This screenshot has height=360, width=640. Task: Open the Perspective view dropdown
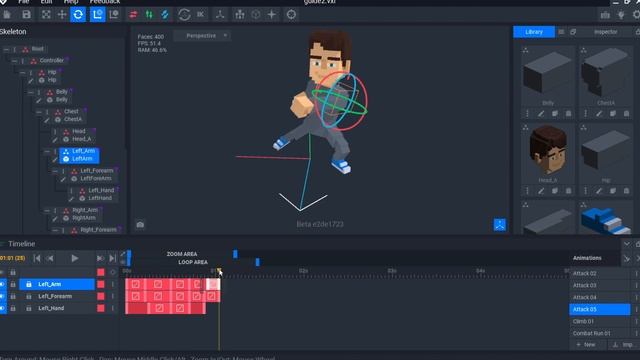(x=203, y=36)
